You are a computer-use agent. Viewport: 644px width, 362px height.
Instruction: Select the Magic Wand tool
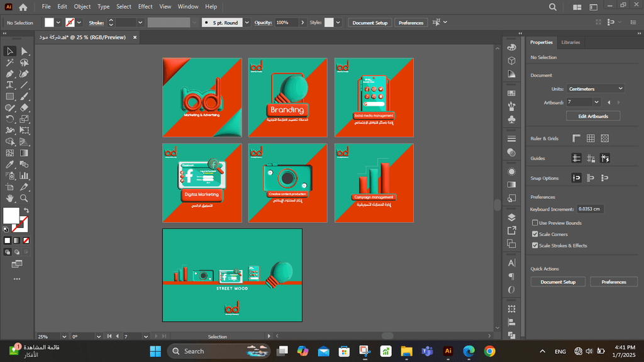pos(10,62)
